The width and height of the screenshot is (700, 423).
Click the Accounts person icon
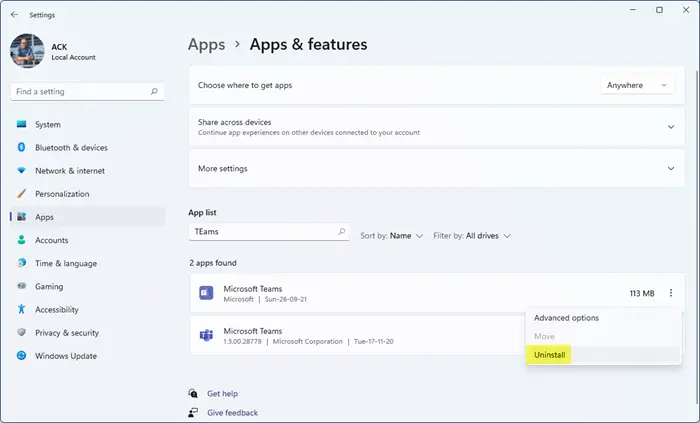click(21, 240)
